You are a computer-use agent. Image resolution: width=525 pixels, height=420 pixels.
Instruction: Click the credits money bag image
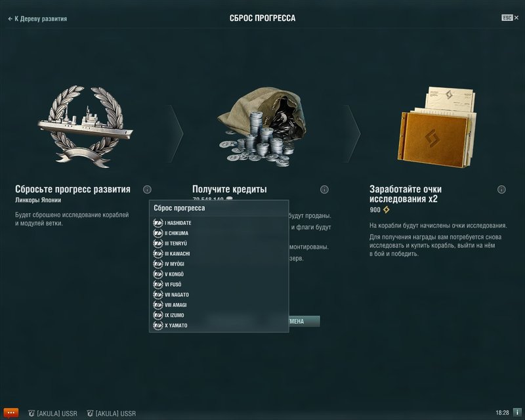(262, 127)
